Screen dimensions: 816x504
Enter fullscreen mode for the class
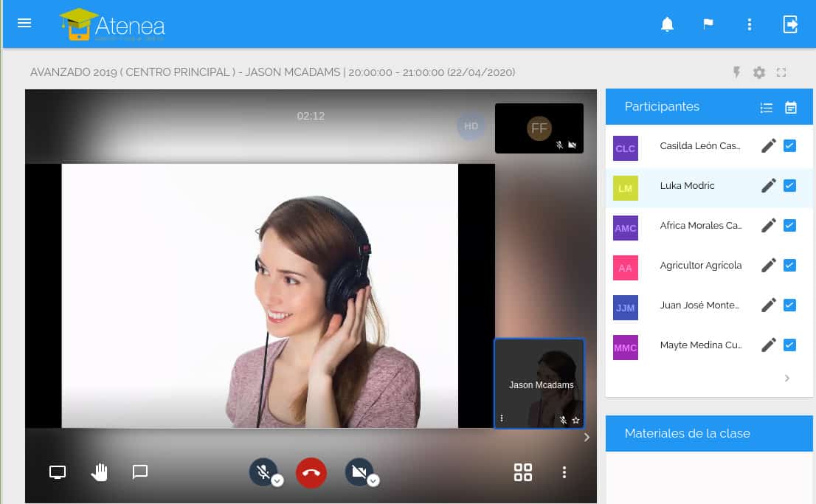(781, 72)
